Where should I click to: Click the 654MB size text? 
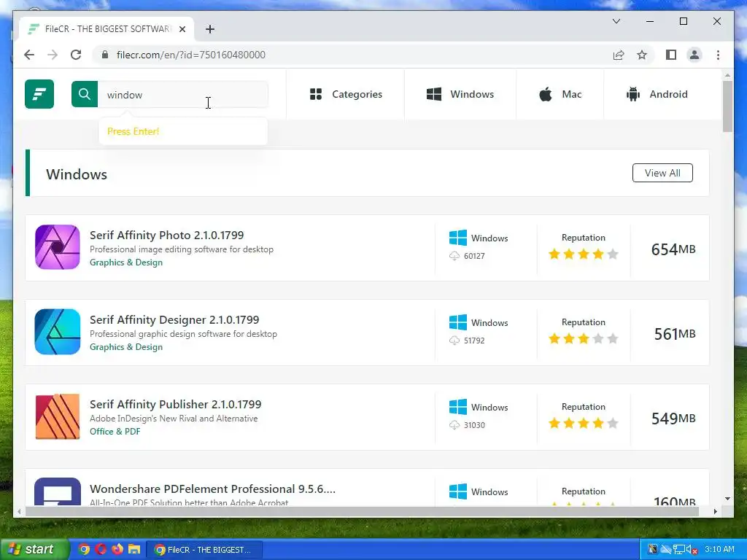(x=673, y=249)
